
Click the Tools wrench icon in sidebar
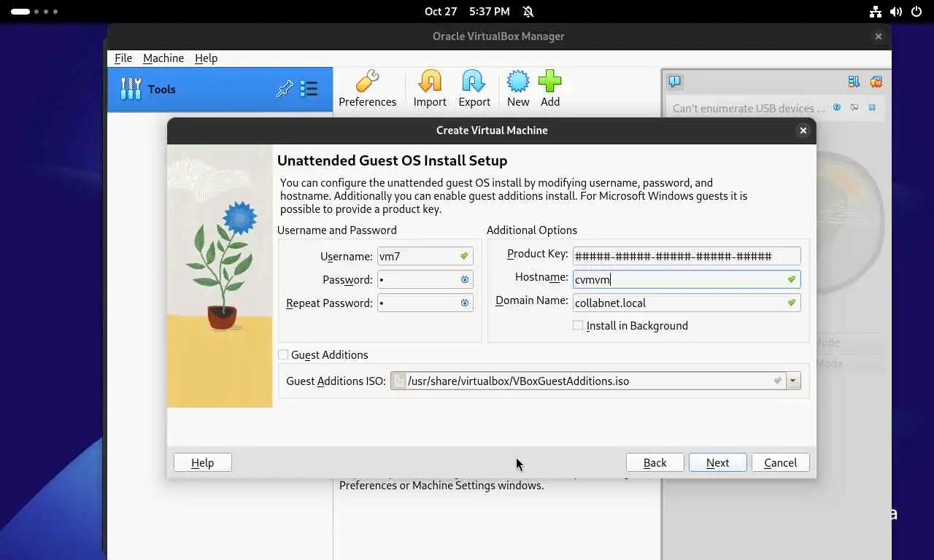(x=131, y=89)
